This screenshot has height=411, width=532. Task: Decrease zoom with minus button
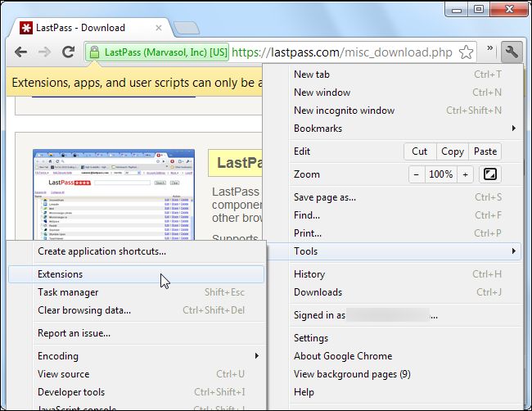tap(417, 174)
